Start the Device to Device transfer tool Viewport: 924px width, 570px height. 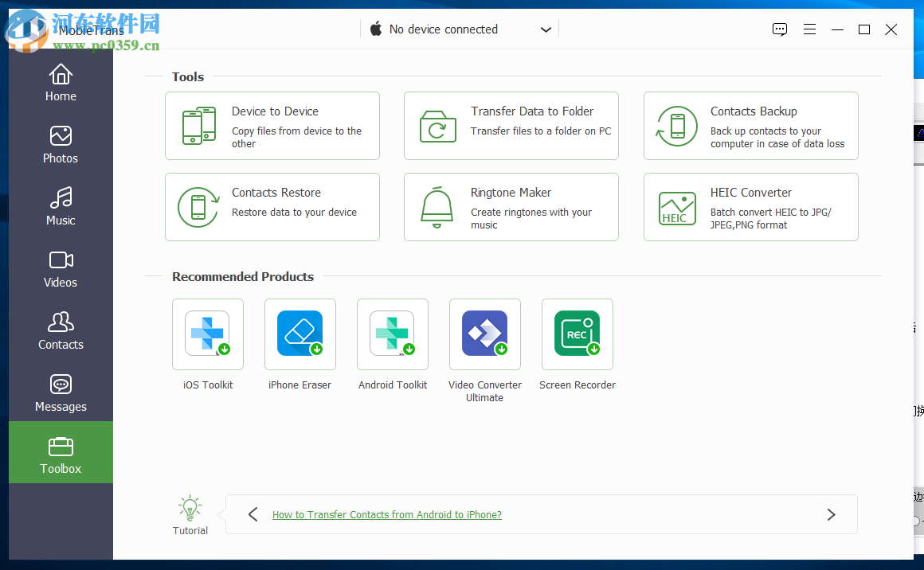[272, 126]
